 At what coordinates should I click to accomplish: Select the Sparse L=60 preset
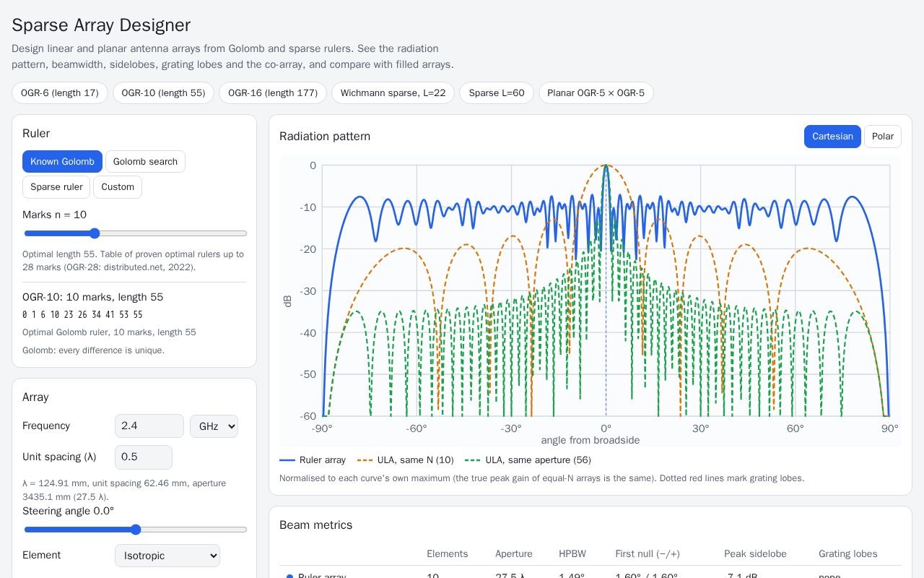[497, 93]
